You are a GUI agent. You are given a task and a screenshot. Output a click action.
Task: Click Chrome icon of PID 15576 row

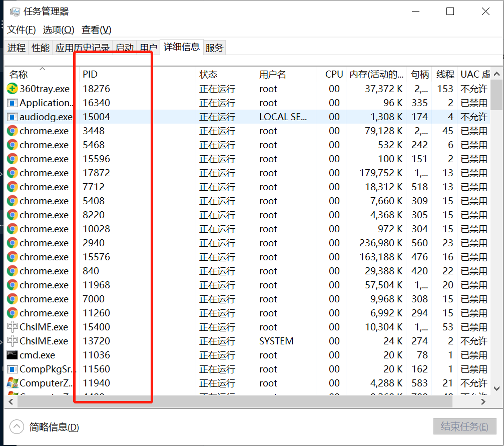(x=12, y=257)
